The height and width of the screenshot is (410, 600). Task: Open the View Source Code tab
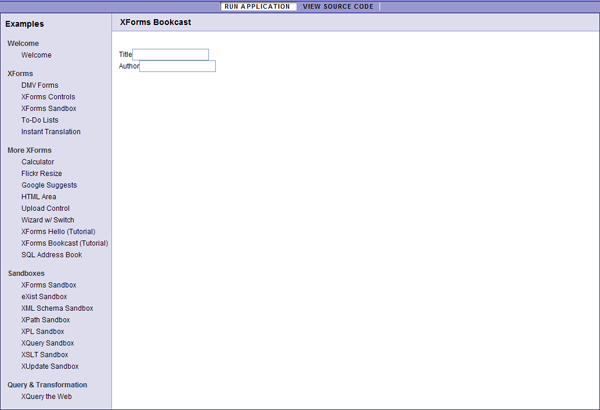pos(337,6)
